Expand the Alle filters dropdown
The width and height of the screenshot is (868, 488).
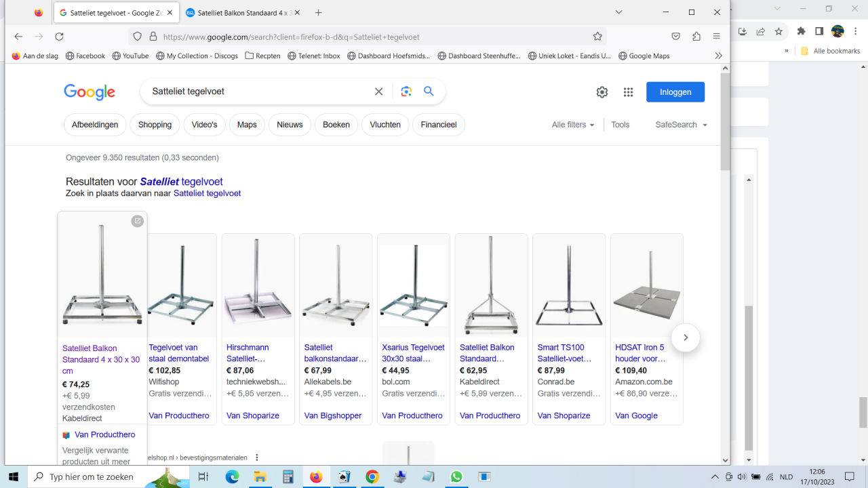click(x=573, y=125)
